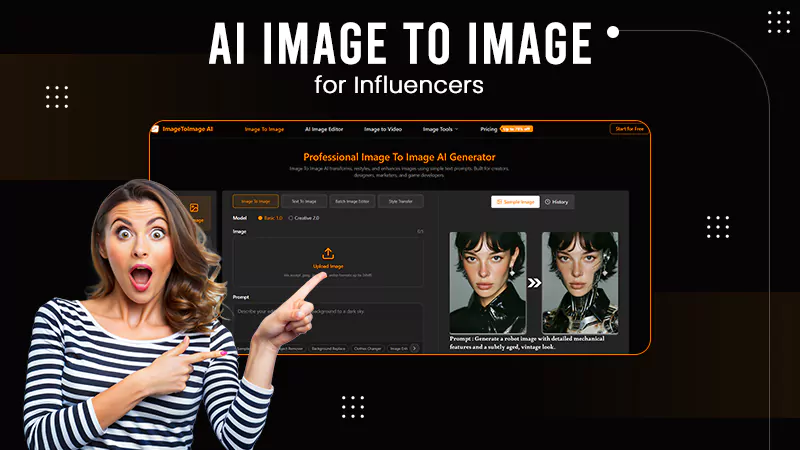Click the Up to 70% off badge

(516, 129)
